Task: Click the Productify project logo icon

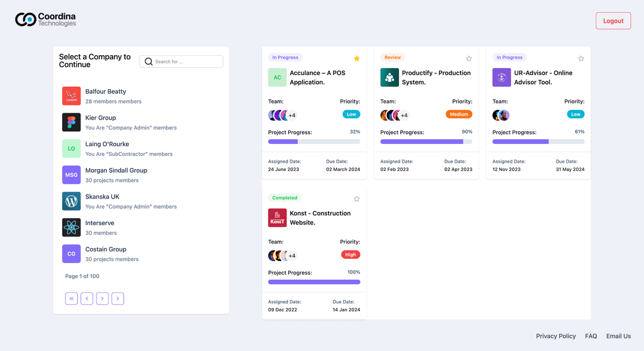Action: tap(390, 77)
